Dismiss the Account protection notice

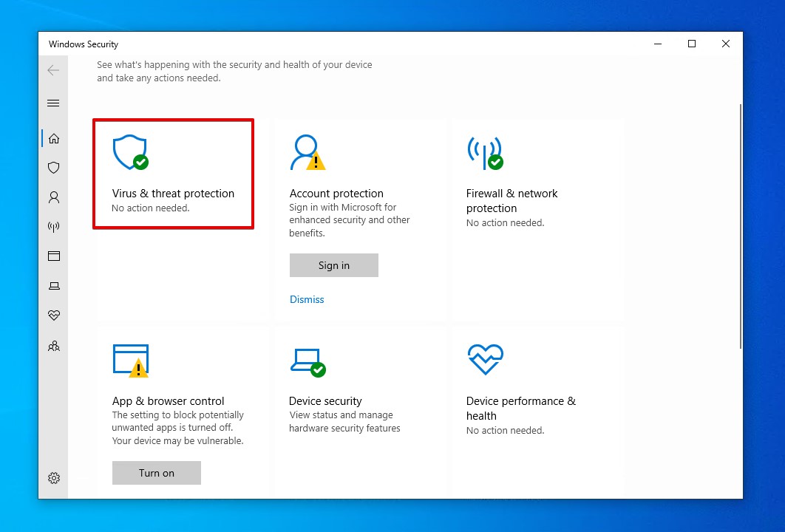(307, 299)
